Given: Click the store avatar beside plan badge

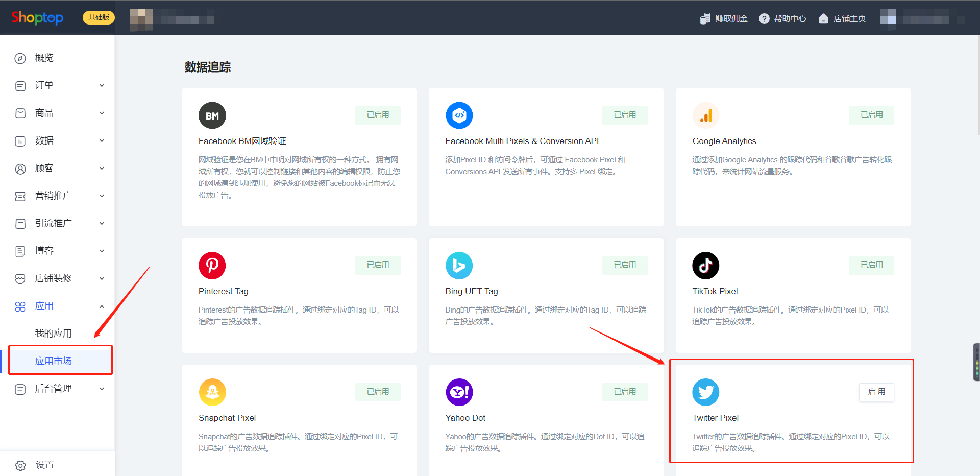Looking at the screenshot, I should [x=141, y=19].
